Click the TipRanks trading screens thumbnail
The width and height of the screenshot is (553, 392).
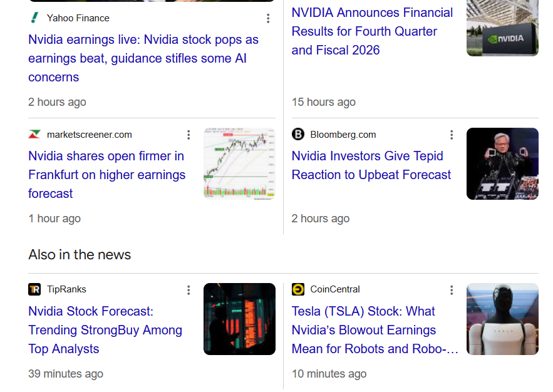(239, 319)
